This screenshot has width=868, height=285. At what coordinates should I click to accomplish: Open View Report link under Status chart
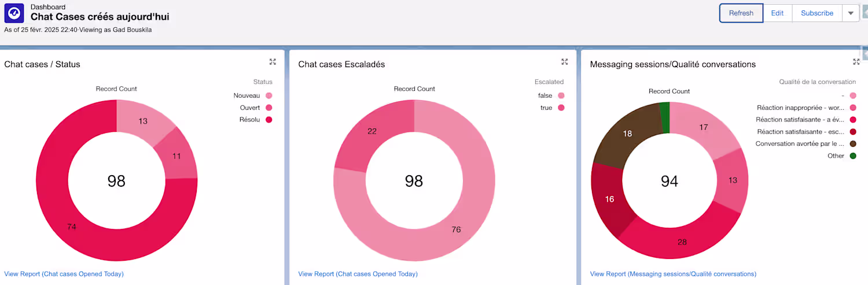[x=64, y=274]
